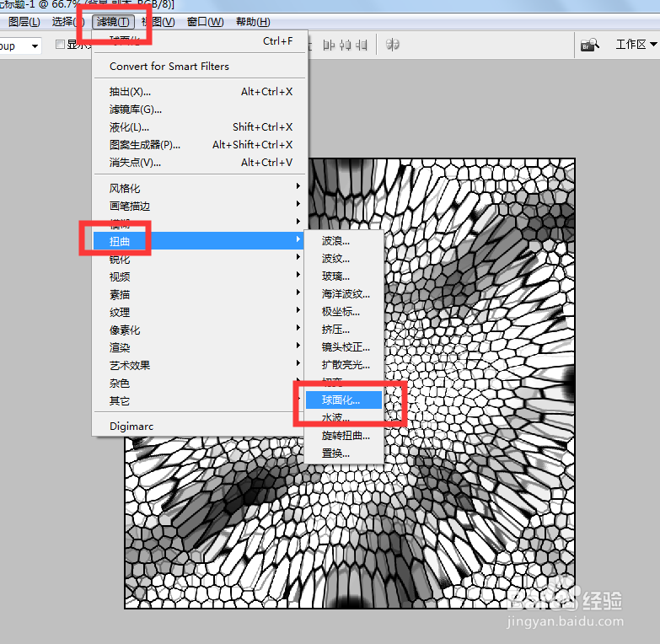Expand the 艺术效果 submenu
The height and width of the screenshot is (644, 660).
(x=200, y=365)
